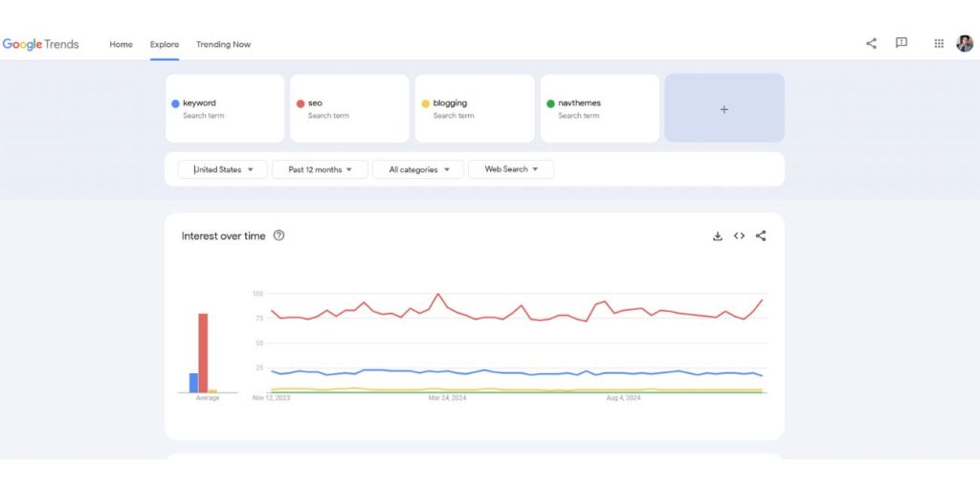Go to the Home tab

click(x=122, y=44)
